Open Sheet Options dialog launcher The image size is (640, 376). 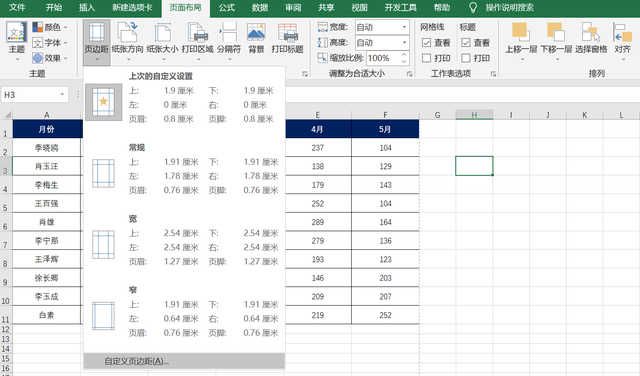click(493, 74)
